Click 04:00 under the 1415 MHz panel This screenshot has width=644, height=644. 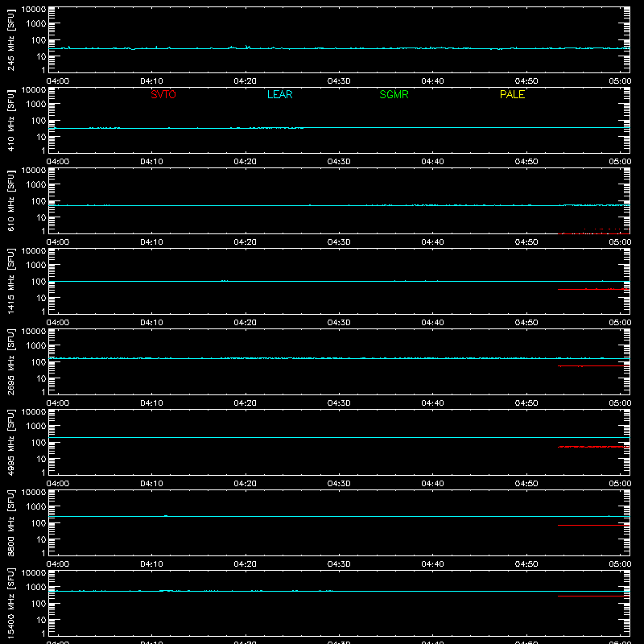[58, 323]
